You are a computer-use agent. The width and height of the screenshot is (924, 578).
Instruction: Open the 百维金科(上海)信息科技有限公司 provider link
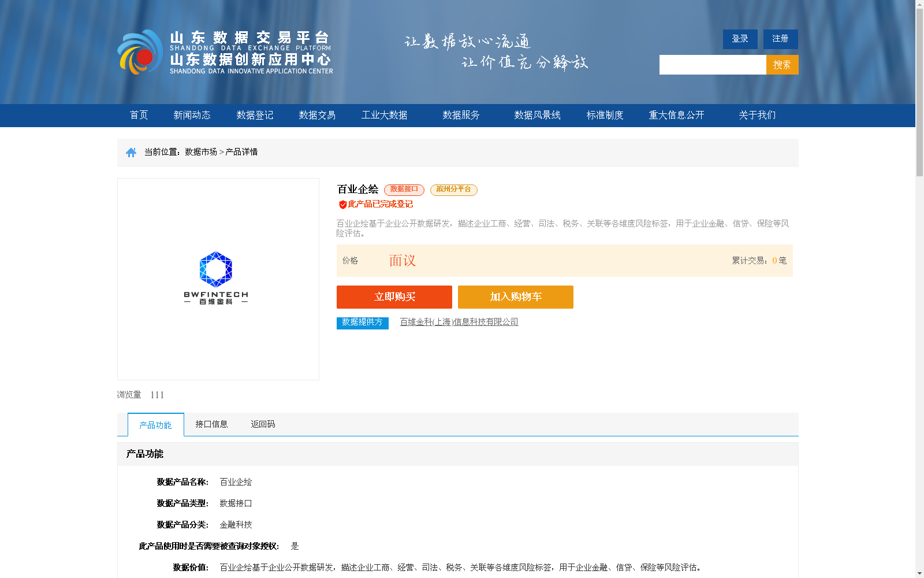coord(459,322)
